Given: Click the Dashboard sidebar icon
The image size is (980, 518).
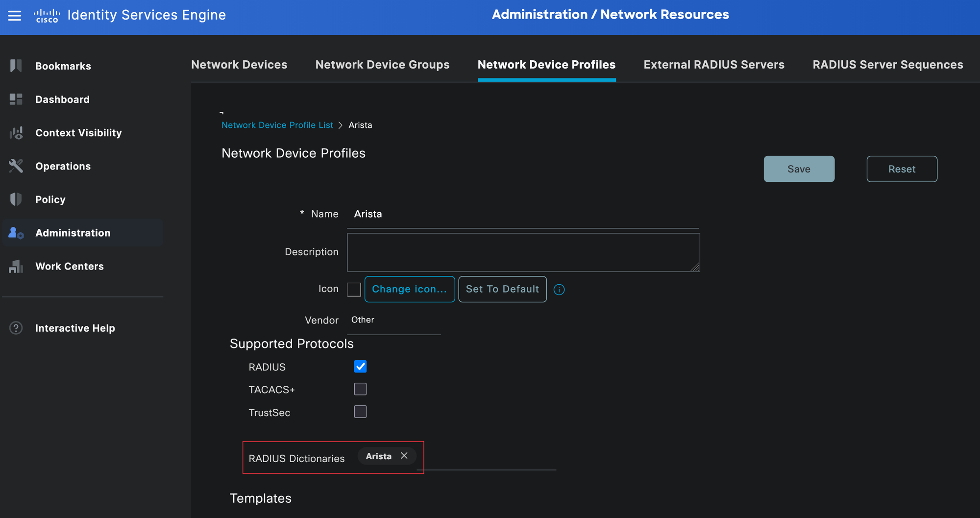Looking at the screenshot, I should point(16,99).
